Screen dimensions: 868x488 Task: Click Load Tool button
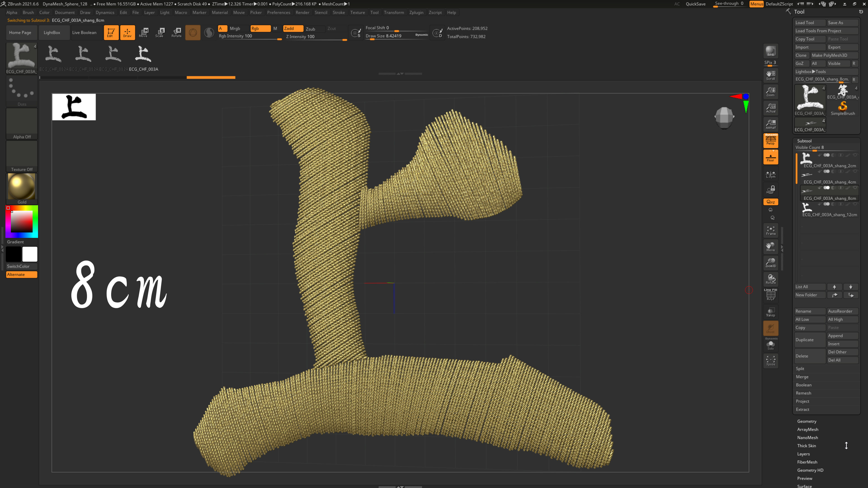(x=810, y=23)
